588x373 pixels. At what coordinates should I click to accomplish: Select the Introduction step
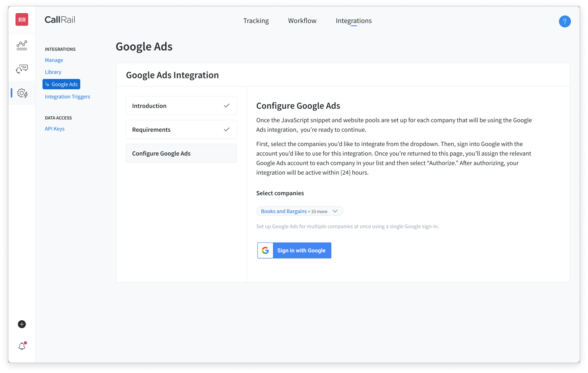click(181, 106)
